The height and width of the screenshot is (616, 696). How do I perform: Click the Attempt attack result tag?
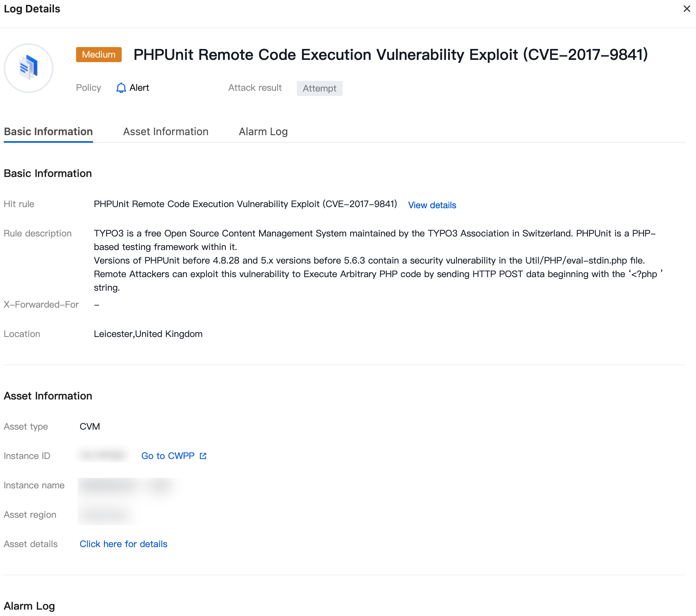point(319,88)
